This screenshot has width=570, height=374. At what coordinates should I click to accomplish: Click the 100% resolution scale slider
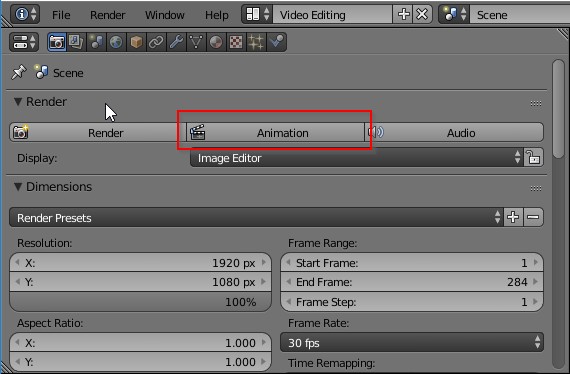click(x=140, y=302)
